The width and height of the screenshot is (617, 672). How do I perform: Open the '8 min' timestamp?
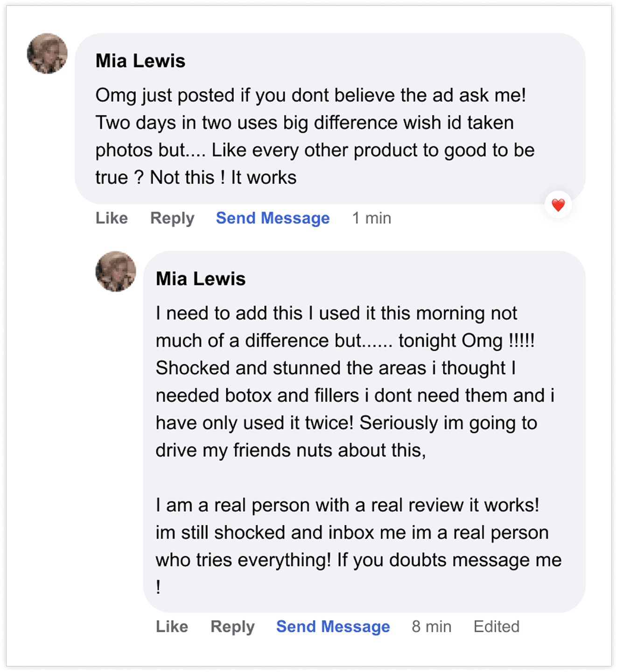431,627
